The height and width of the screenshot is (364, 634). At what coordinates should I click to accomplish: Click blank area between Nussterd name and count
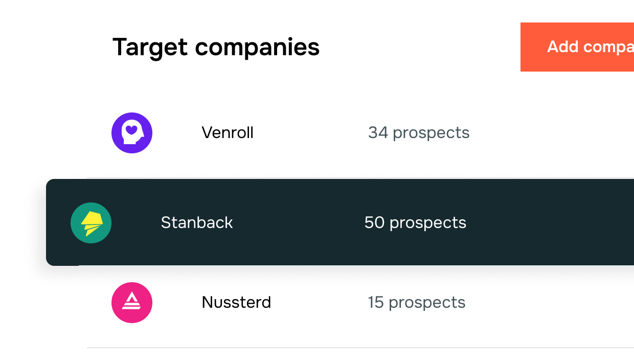[x=320, y=303]
